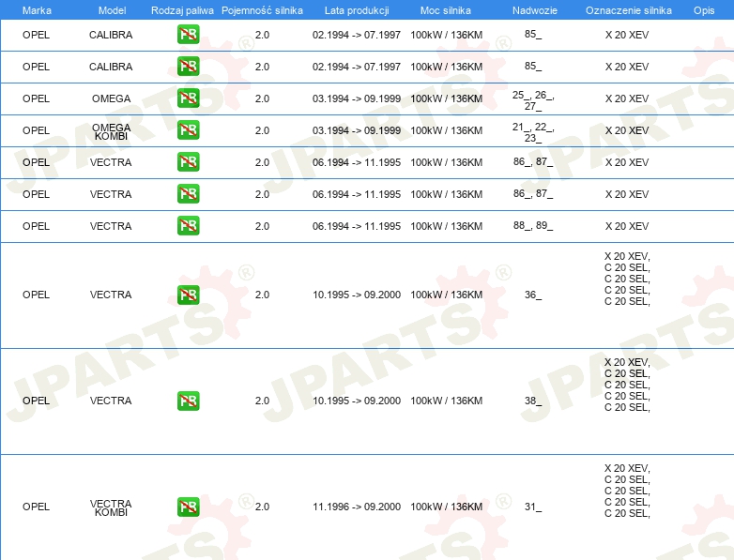Click '100kW / 136KM' in the OMEGA KOMBI row

click(x=447, y=130)
